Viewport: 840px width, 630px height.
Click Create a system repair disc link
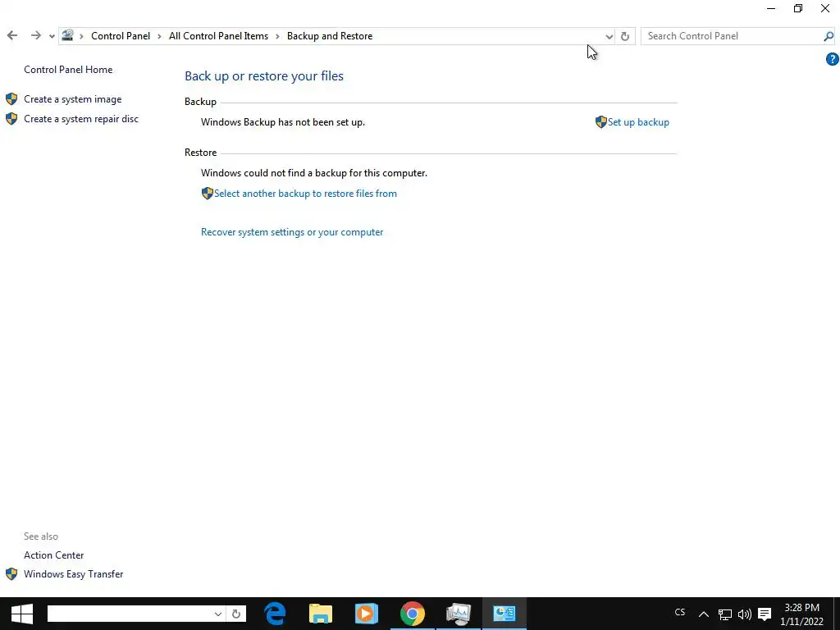pos(81,119)
